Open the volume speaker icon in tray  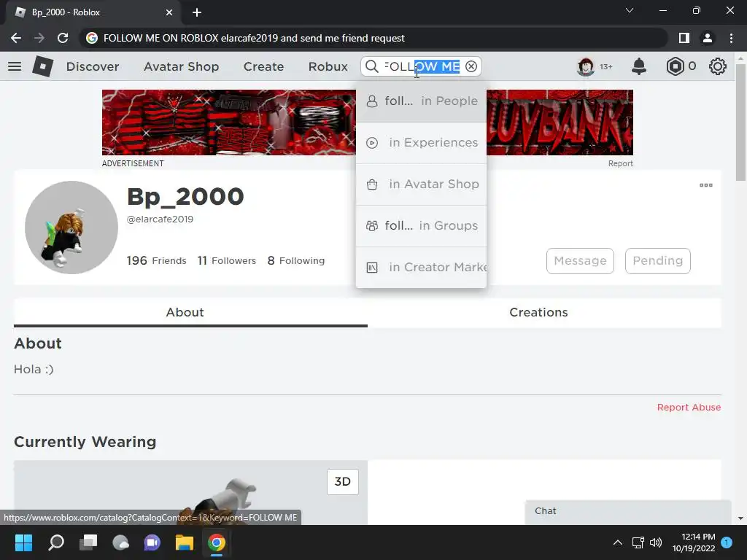point(656,542)
